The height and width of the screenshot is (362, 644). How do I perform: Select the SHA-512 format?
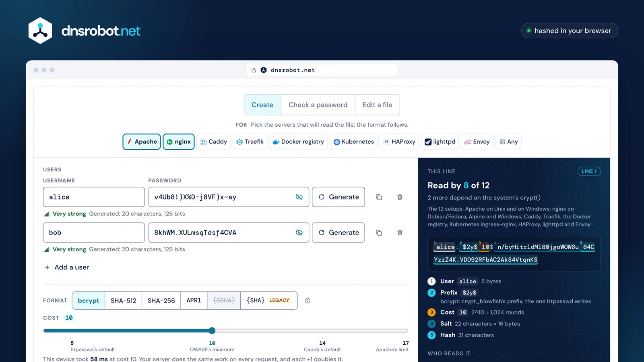(x=124, y=300)
